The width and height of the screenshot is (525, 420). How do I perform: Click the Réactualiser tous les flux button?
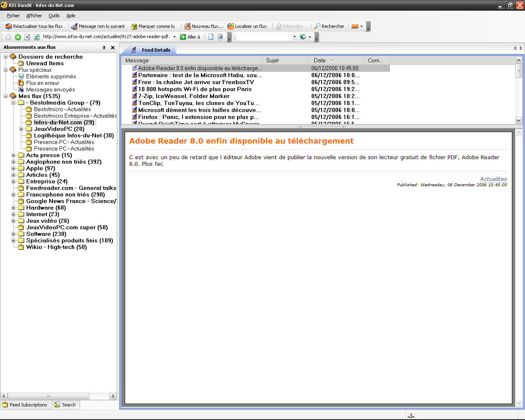pyautogui.click(x=34, y=26)
